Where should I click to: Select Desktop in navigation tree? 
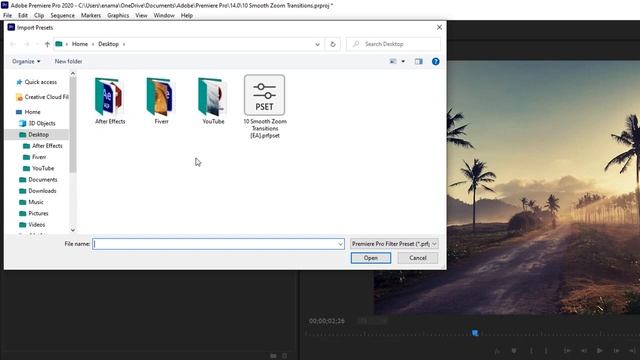(38, 134)
